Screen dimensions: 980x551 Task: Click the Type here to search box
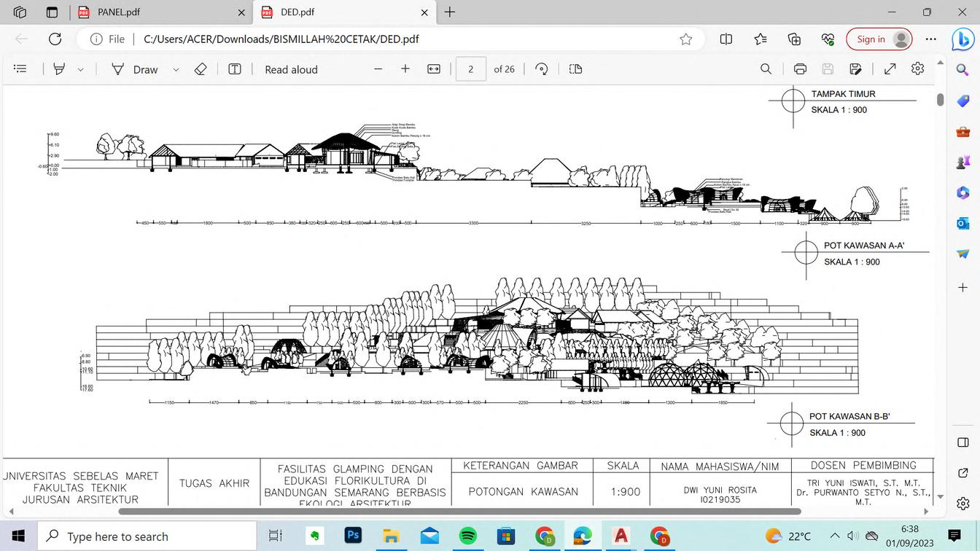147,536
